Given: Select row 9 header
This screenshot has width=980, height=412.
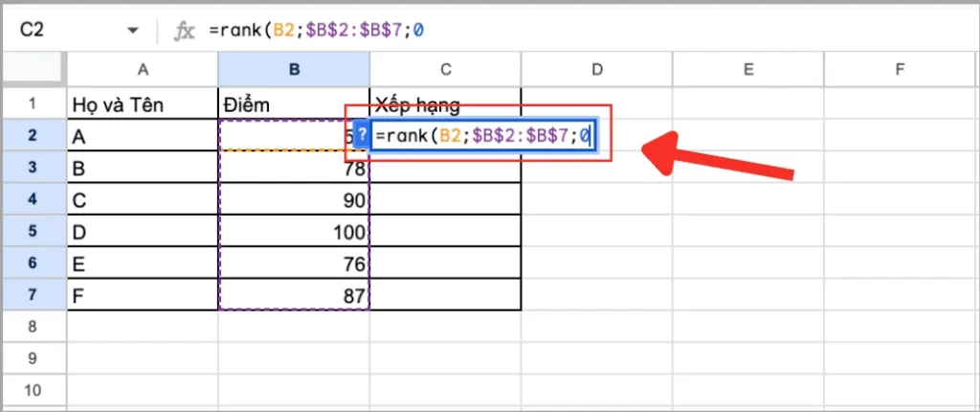Looking at the screenshot, I should coord(33,358).
